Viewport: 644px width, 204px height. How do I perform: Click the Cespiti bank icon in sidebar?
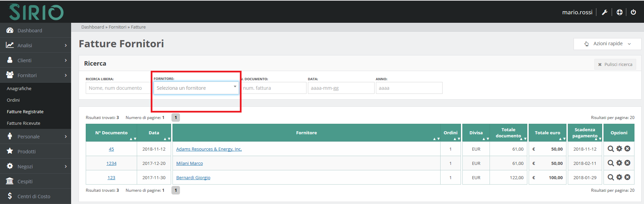(x=10, y=181)
